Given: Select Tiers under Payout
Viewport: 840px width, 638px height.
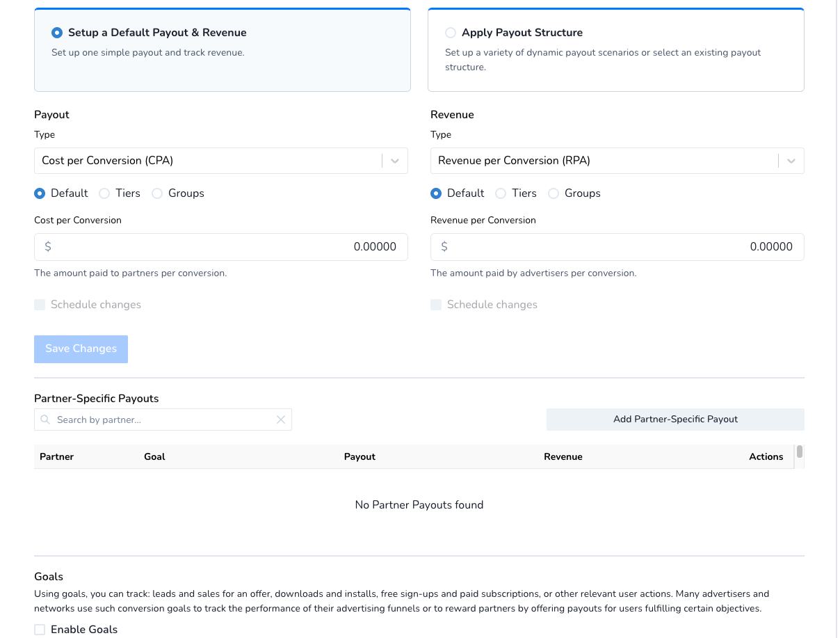Looking at the screenshot, I should [104, 193].
